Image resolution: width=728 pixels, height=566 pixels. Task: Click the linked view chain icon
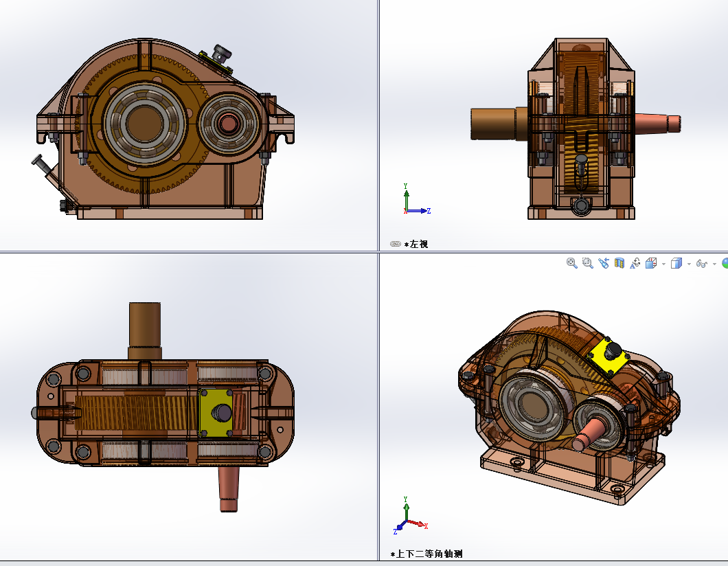(395, 244)
